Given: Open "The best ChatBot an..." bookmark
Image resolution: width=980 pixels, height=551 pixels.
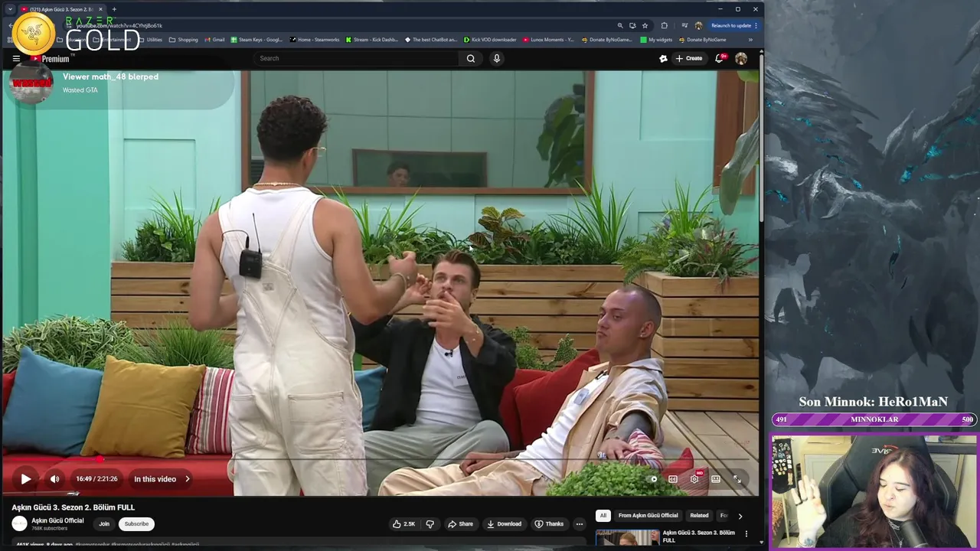Looking at the screenshot, I should 431,40.
